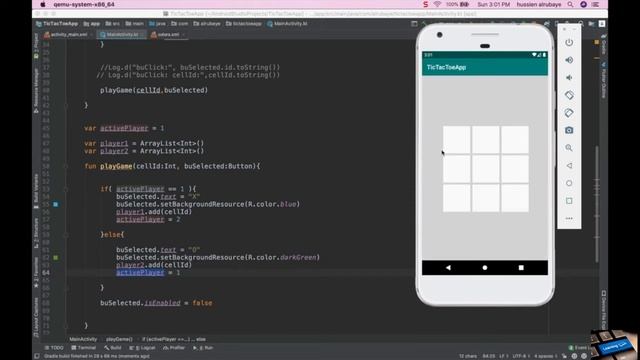Open the Run tool window

(x=203, y=348)
